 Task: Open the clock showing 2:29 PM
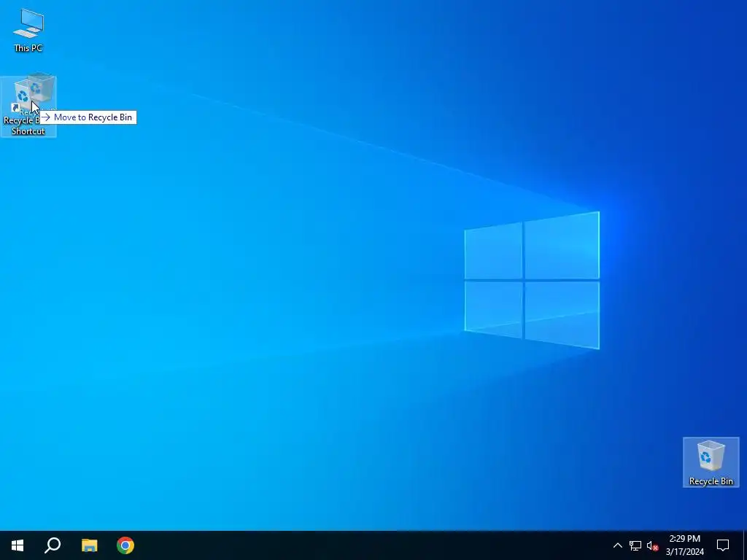point(684,545)
